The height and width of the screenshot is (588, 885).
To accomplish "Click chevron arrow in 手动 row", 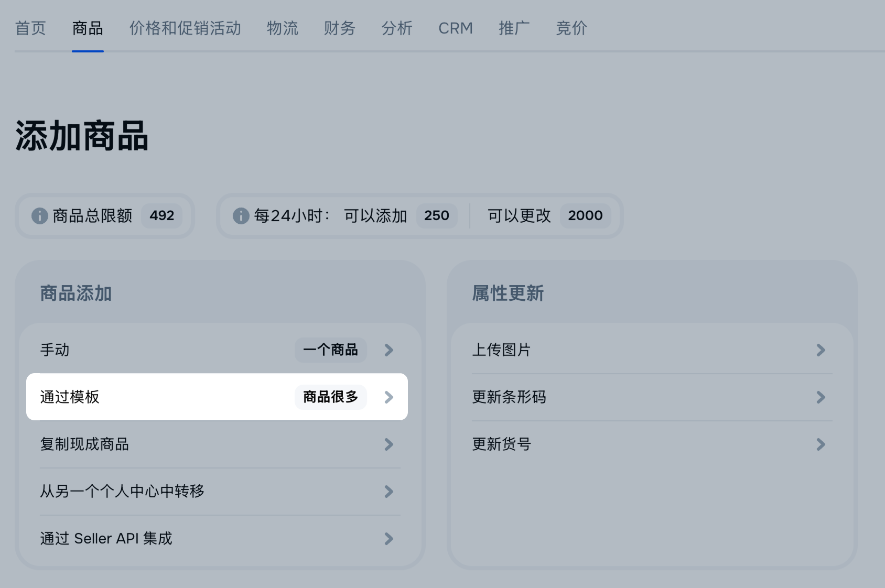I will [x=388, y=350].
